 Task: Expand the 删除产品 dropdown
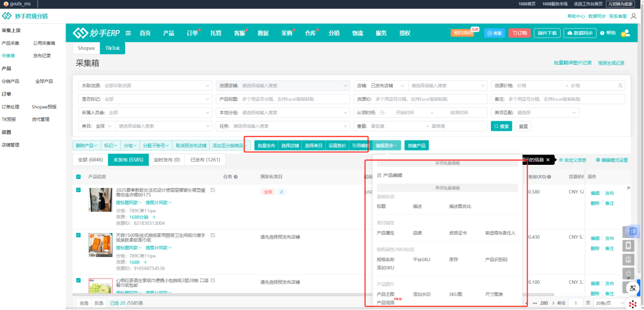(x=86, y=145)
